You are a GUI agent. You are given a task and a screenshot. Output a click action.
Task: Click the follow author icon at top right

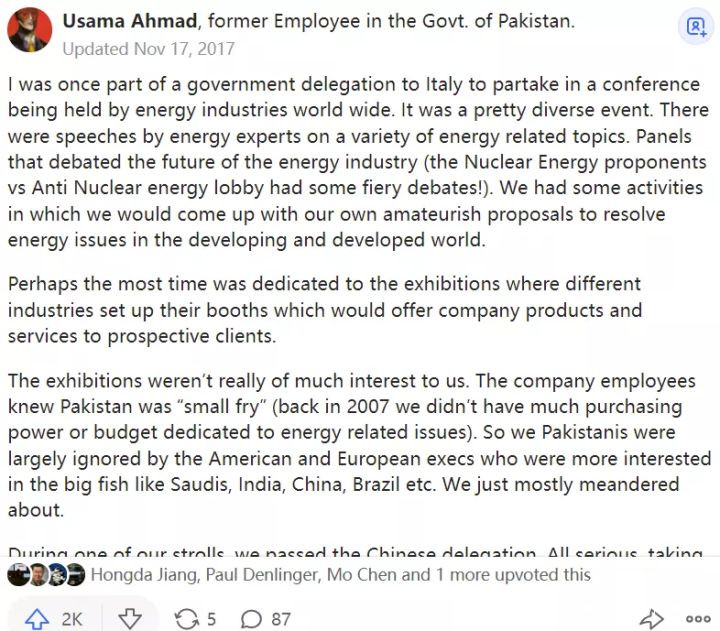(x=695, y=27)
